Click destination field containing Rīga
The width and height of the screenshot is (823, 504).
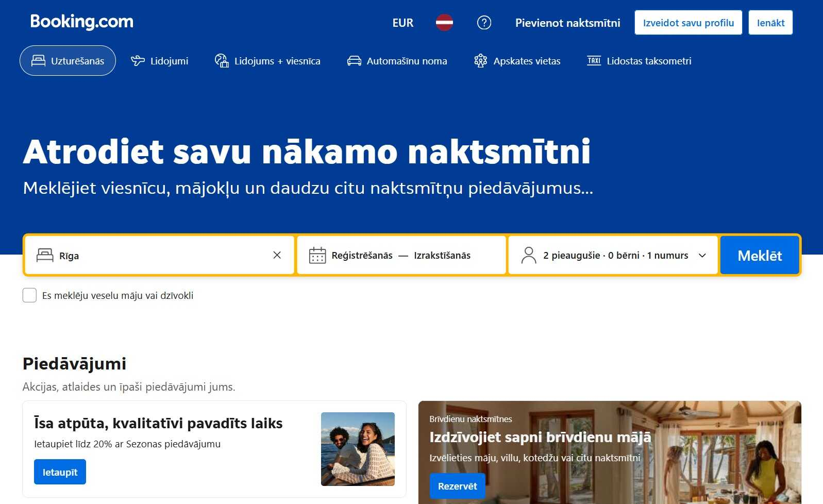click(159, 255)
